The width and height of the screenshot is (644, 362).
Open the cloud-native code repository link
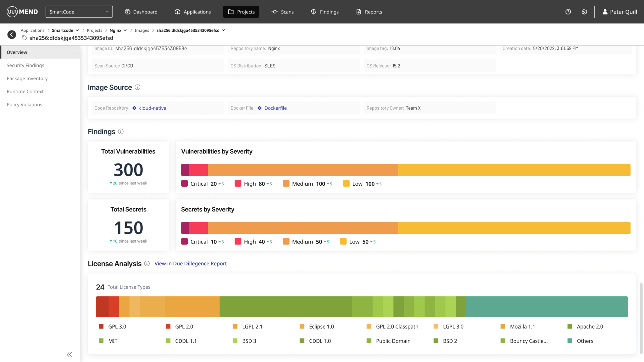click(x=153, y=108)
